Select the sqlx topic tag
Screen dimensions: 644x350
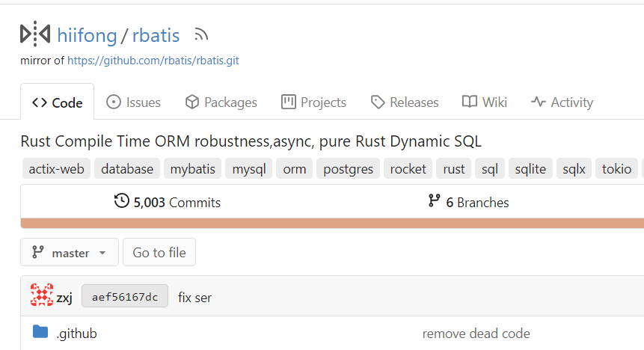pos(574,169)
